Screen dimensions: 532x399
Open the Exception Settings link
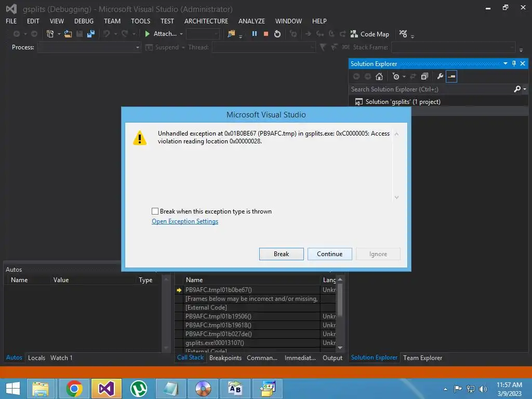point(185,221)
